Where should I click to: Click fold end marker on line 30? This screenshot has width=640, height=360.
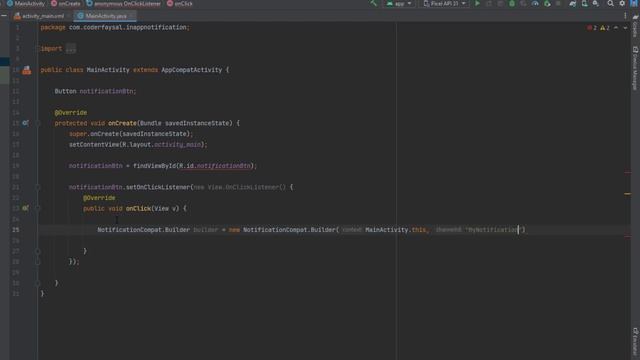click(37, 283)
